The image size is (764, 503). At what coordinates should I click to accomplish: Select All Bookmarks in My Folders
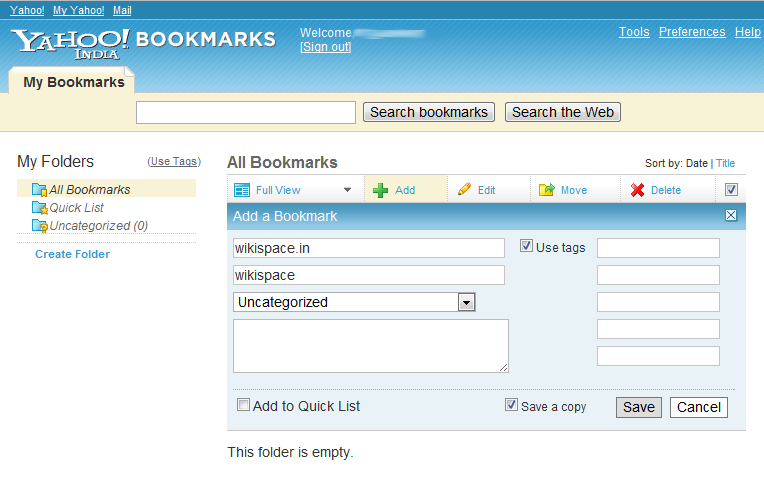[90, 190]
